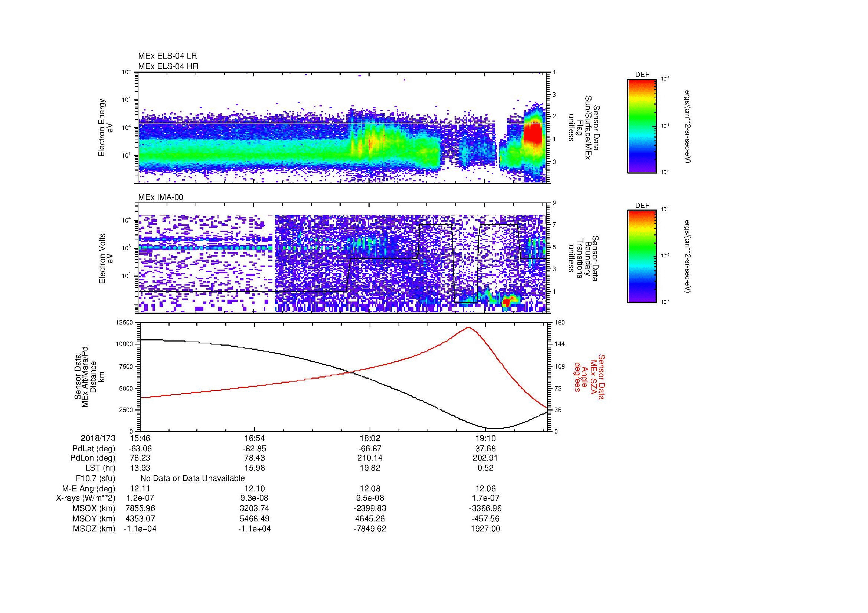
Task: Click the 'MEx ELS-04 LR' plot title
Action: [x=167, y=56]
